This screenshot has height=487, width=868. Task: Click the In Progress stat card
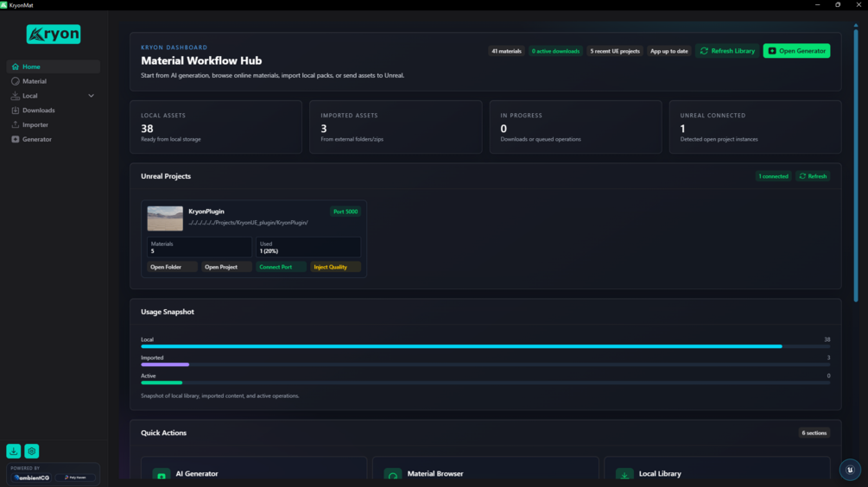coord(576,127)
